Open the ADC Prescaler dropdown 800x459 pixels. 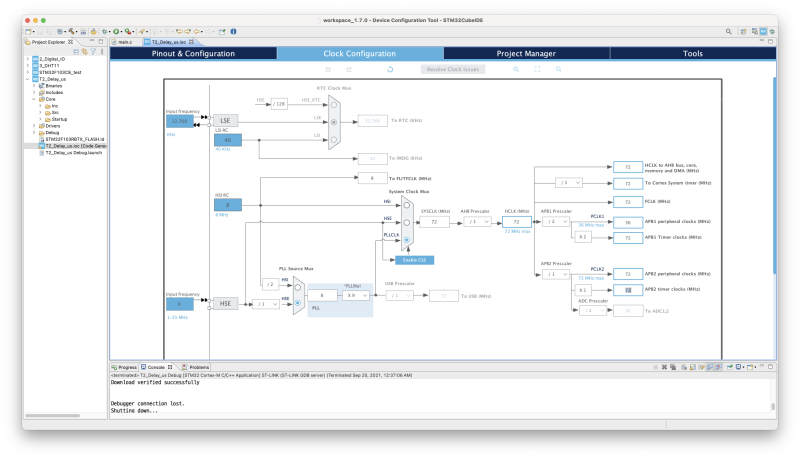[593, 311]
